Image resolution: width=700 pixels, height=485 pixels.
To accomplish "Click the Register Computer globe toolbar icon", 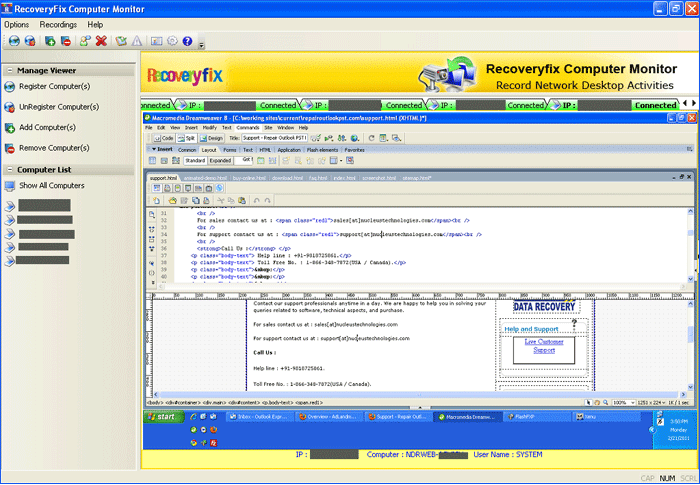I will [x=14, y=41].
